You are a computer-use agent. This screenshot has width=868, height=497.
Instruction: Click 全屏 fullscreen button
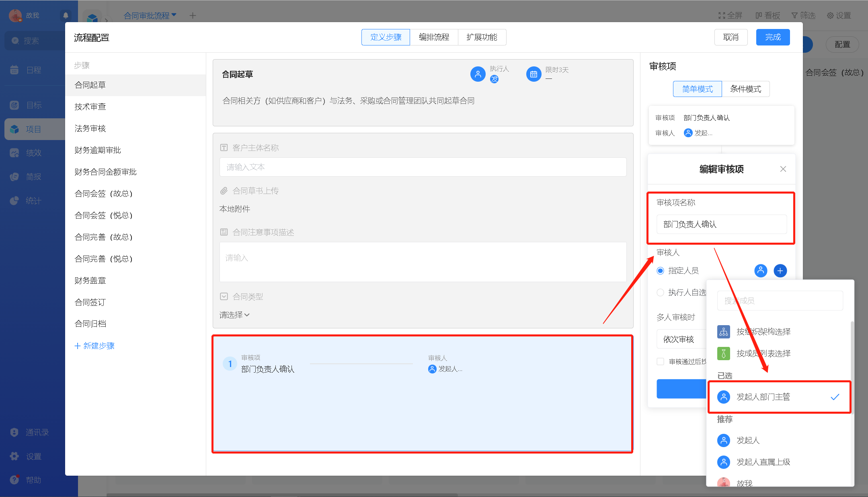[730, 16]
